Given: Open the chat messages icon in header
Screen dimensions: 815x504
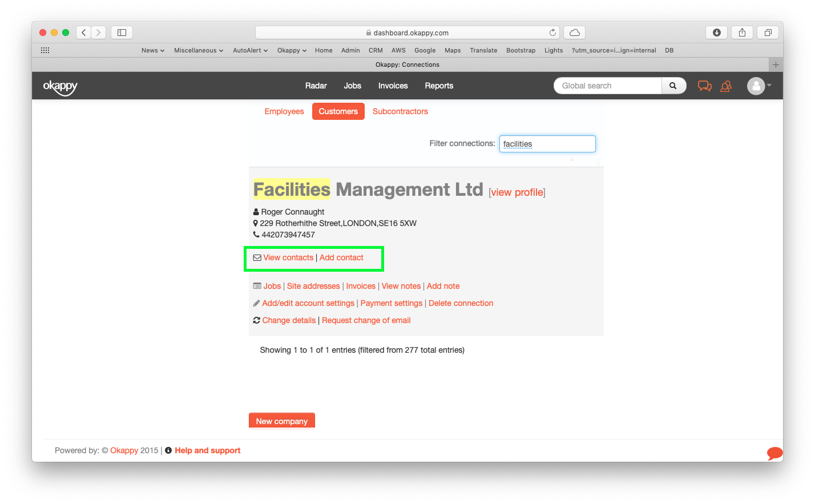Looking at the screenshot, I should pos(705,86).
